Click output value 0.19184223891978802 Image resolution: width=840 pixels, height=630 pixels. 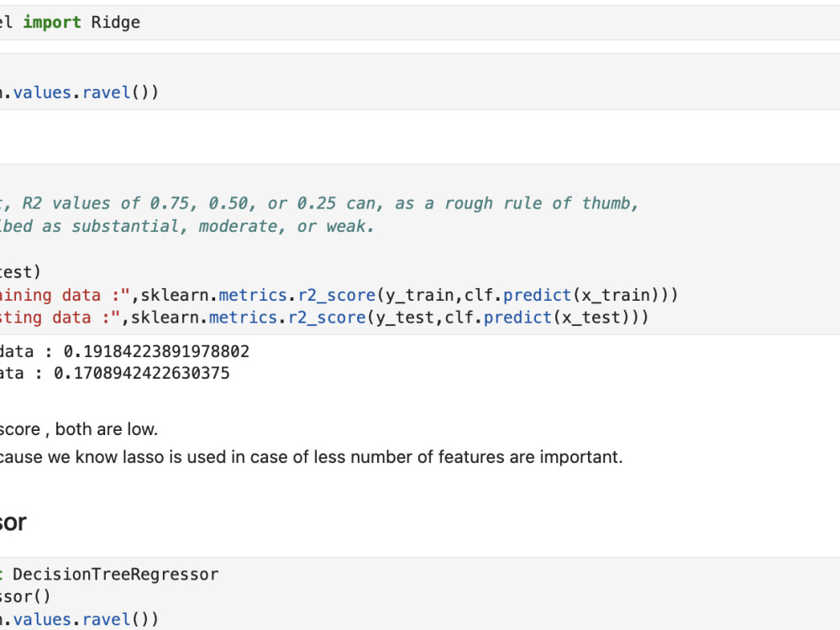pos(156,351)
